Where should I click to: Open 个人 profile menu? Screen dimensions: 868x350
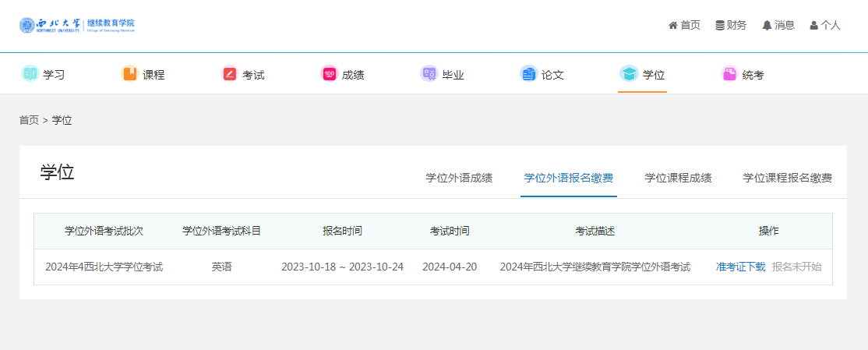(x=825, y=25)
